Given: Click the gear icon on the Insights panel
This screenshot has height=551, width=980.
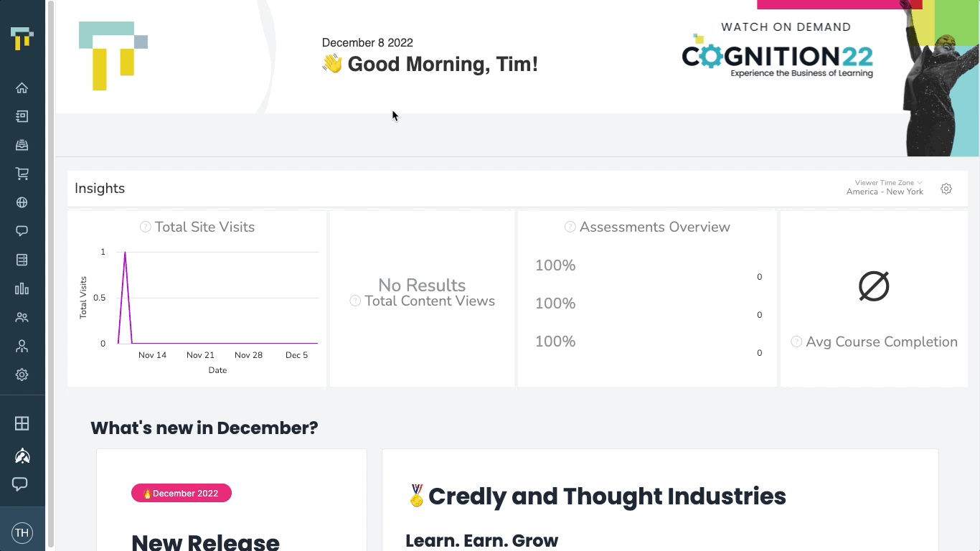Looking at the screenshot, I should (x=946, y=188).
